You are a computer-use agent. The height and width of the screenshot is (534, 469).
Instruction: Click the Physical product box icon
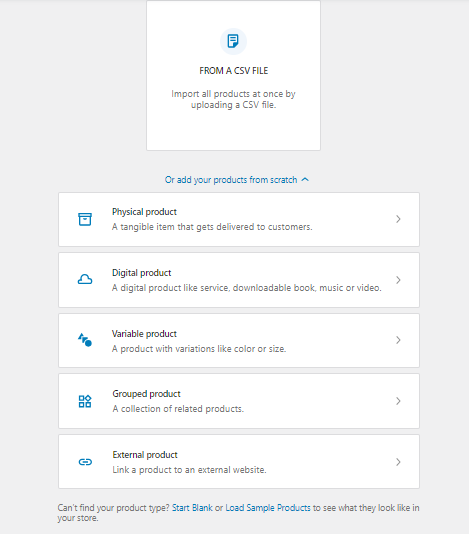[x=85, y=219]
